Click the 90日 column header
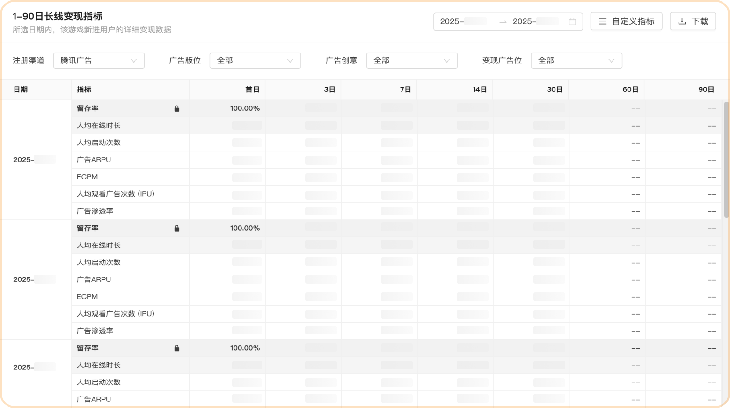This screenshot has height=408, width=730. [x=708, y=90]
